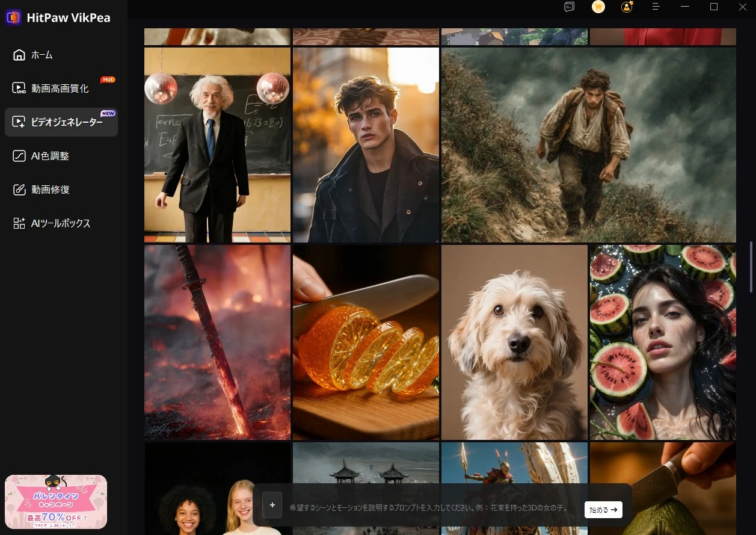Click the HitPaw VikPea logo icon
Viewport: 756px width, 535px height.
point(13,17)
